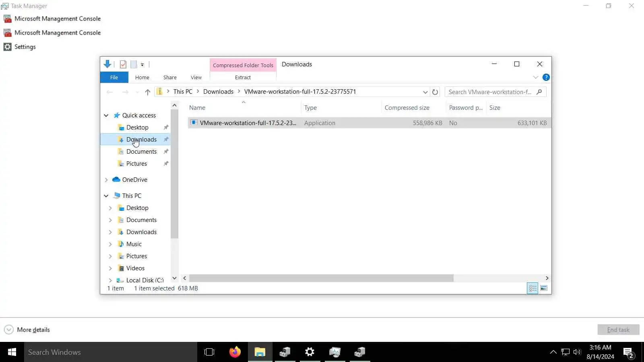Open the chevron after This PC in breadcrumb
Image resolution: width=644 pixels, height=362 pixels.
coord(198,92)
